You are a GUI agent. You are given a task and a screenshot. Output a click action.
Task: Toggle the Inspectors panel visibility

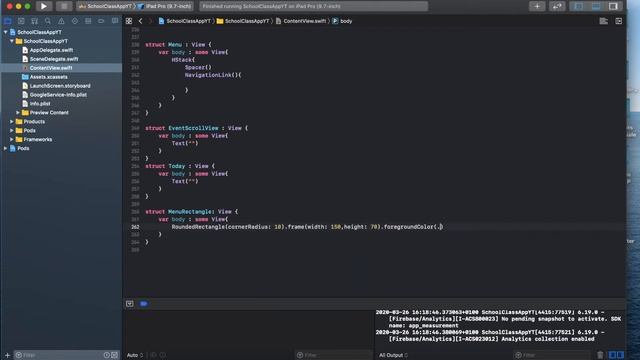(x=613, y=6)
